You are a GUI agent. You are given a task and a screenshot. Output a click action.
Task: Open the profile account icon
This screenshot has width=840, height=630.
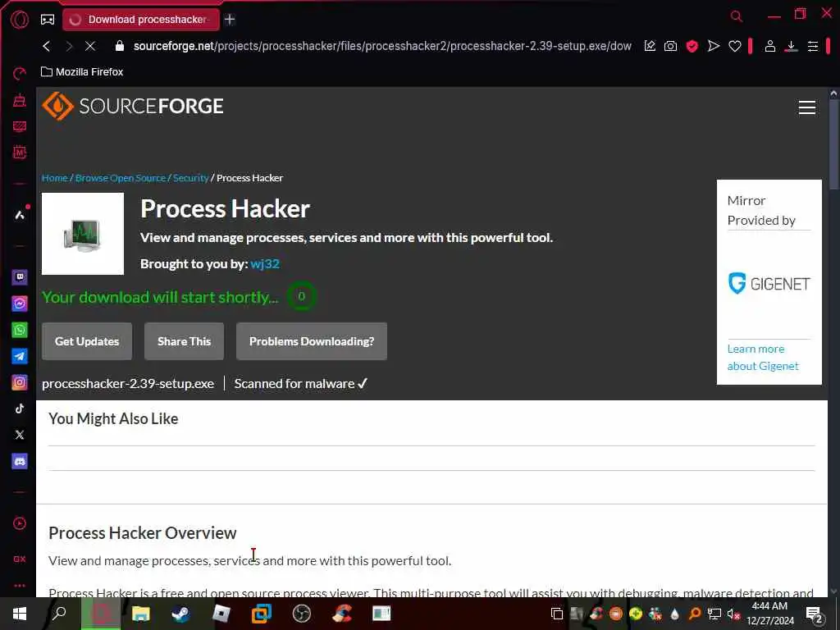(769, 46)
